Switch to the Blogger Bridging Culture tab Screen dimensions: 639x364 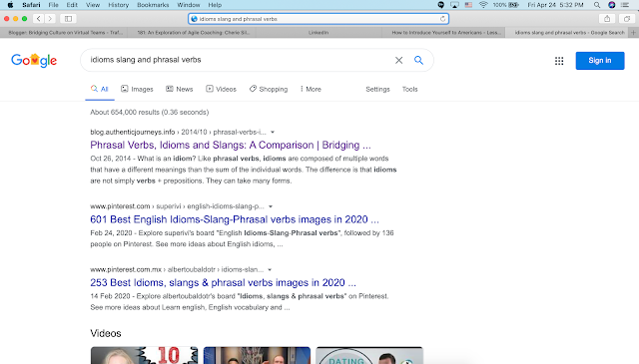point(64,33)
